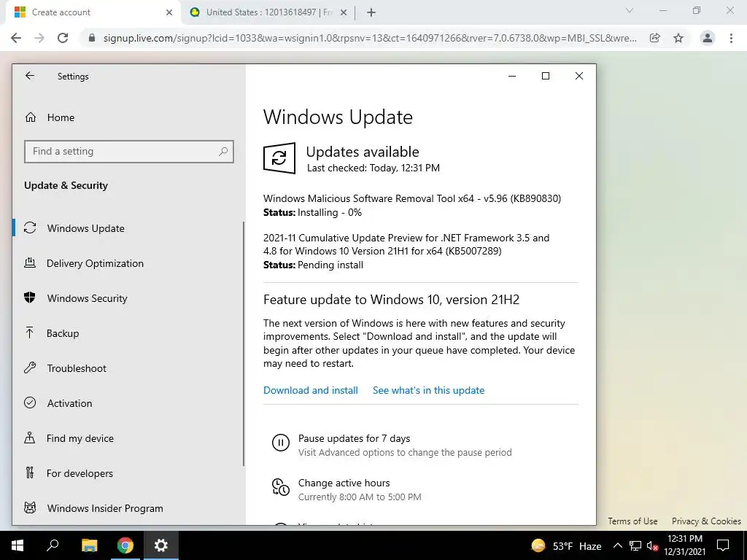Open Troubleshoot settings
The height and width of the screenshot is (560, 747).
coord(76,368)
